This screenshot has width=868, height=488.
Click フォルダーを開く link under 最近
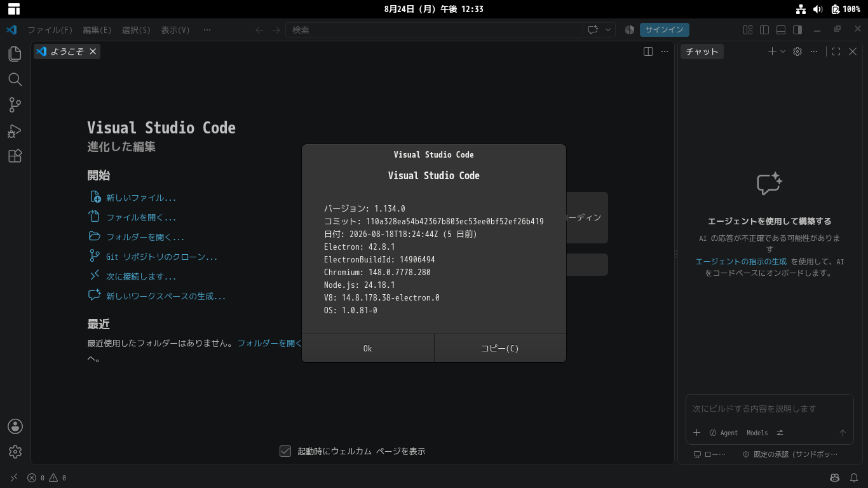point(269,343)
